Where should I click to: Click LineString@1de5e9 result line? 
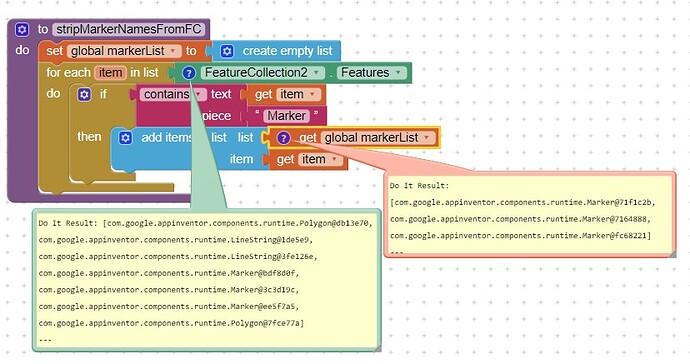coord(175,240)
